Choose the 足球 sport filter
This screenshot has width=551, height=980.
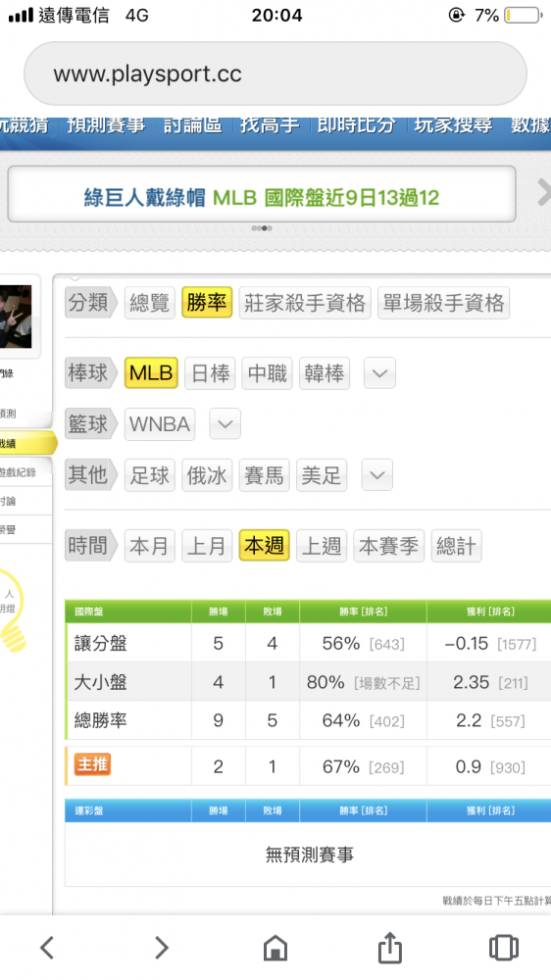tap(149, 475)
